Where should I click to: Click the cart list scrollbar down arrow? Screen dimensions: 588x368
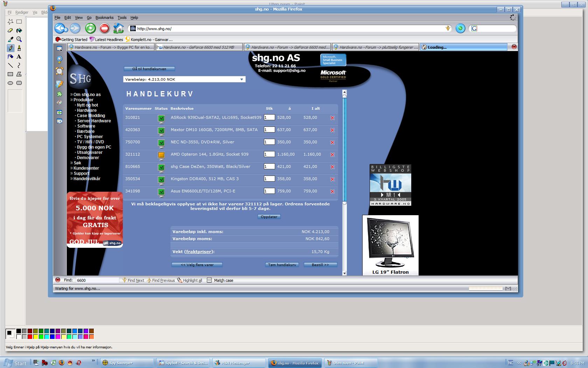tap(344, 273)
